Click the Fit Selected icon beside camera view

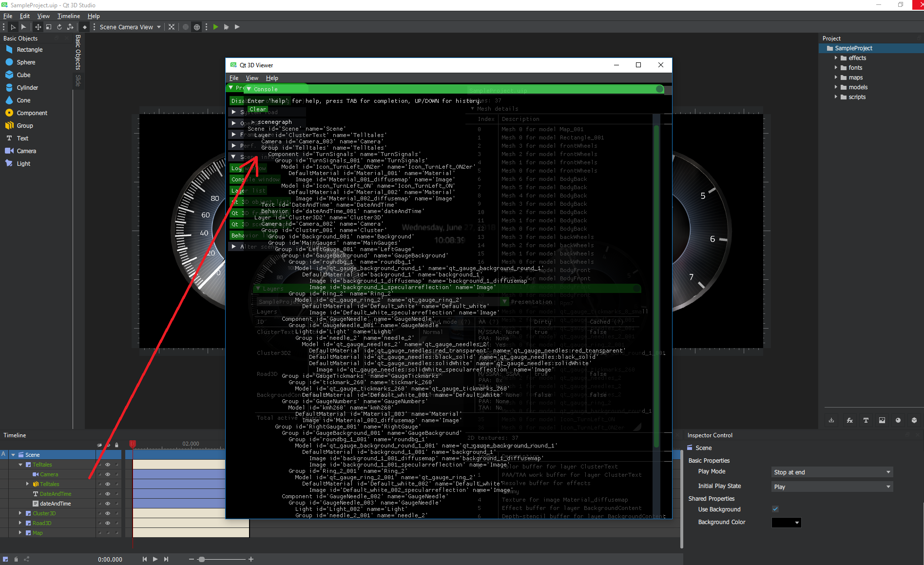point(172,27)
